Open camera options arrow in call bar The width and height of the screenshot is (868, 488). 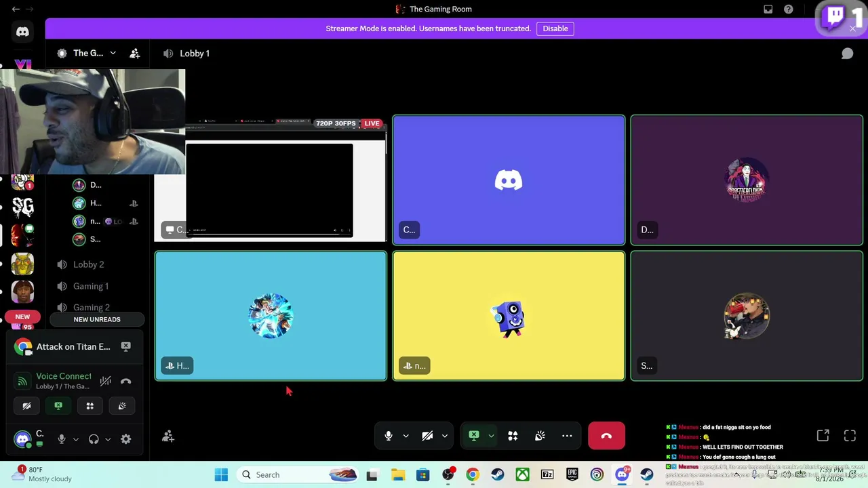(445, 436)
